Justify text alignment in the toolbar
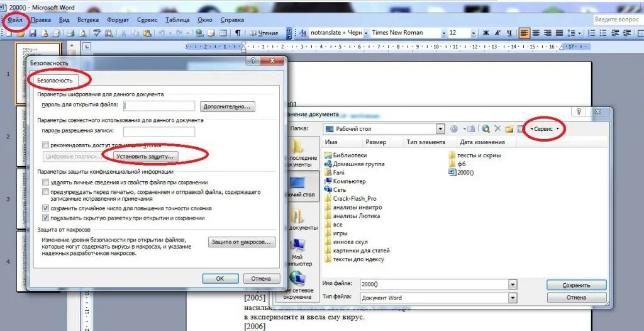644x331 pixels. click(x=559, y=33)
